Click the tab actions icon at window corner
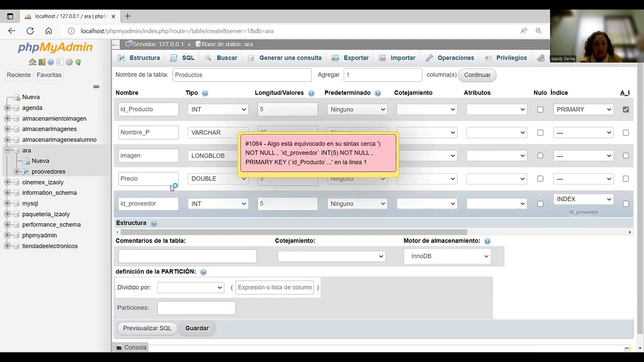The width and height of the screenshot is (644, 362). point(10,16)
